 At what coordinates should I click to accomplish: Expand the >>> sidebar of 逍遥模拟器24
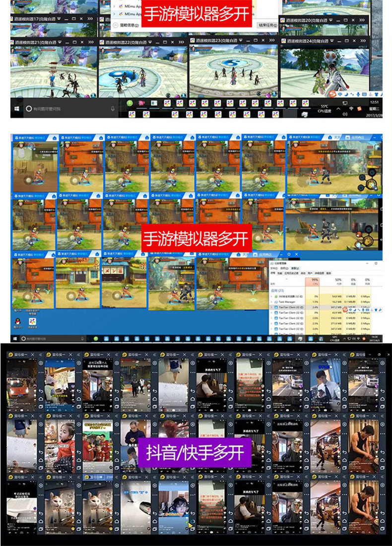pos(362,41)
